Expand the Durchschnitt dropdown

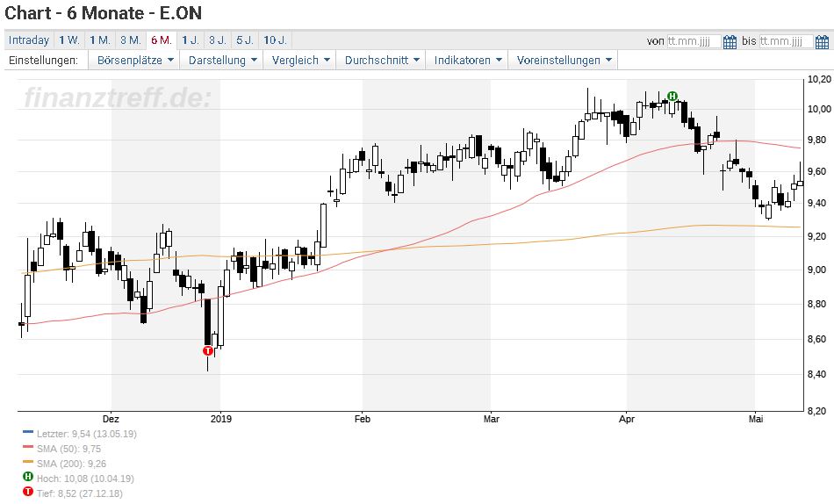382,60
